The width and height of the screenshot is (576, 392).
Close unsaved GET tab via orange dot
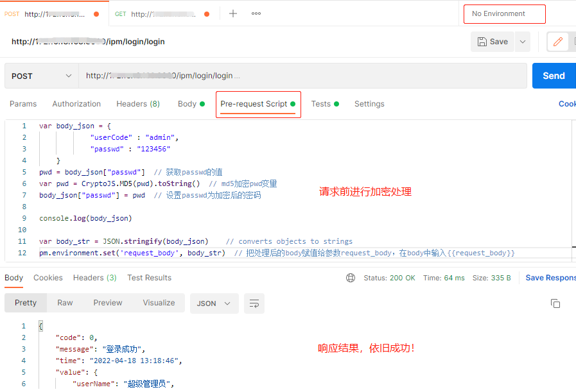pos(207,14)
